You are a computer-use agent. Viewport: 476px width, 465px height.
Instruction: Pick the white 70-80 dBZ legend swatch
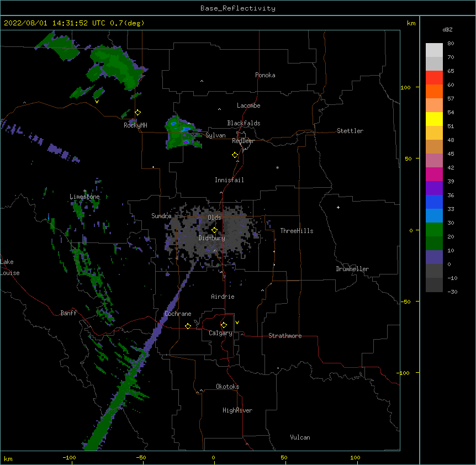click(434, 50)
